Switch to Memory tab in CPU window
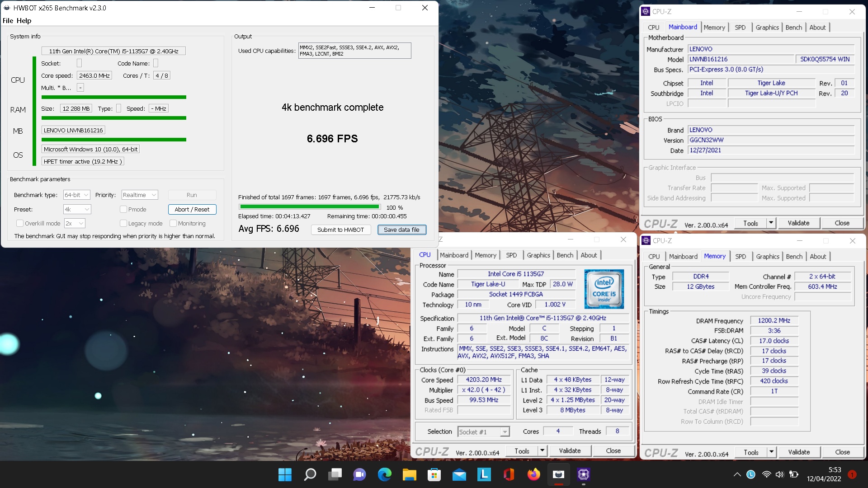 click(x=486, y=255)
